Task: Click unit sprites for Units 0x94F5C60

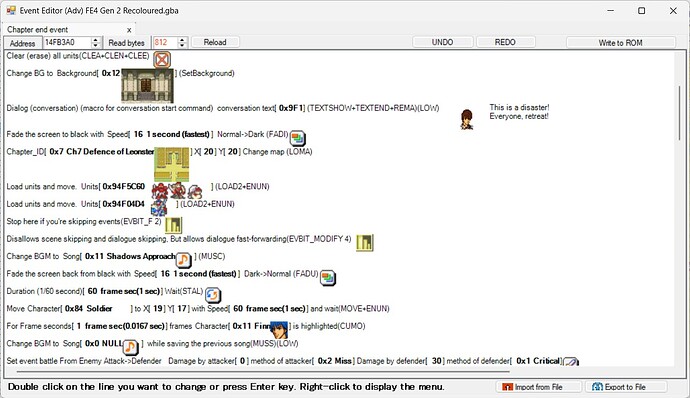Action: [177, 191]
